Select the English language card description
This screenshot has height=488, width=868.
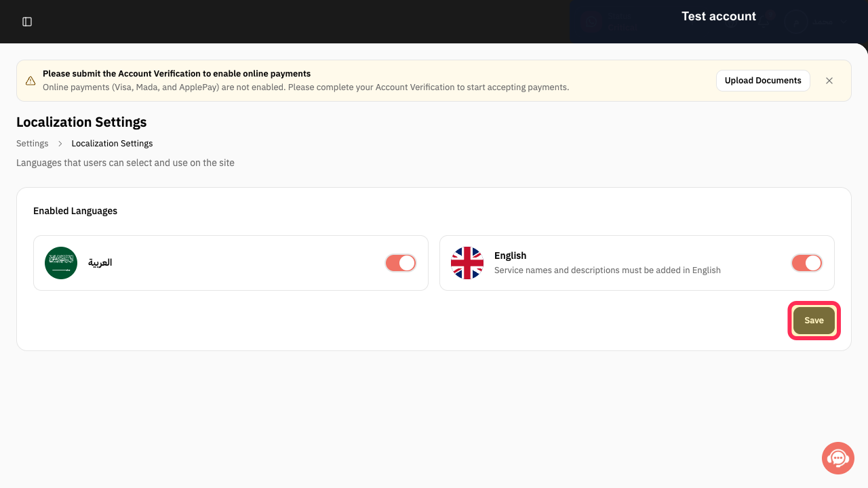click(x=608, y=270)
